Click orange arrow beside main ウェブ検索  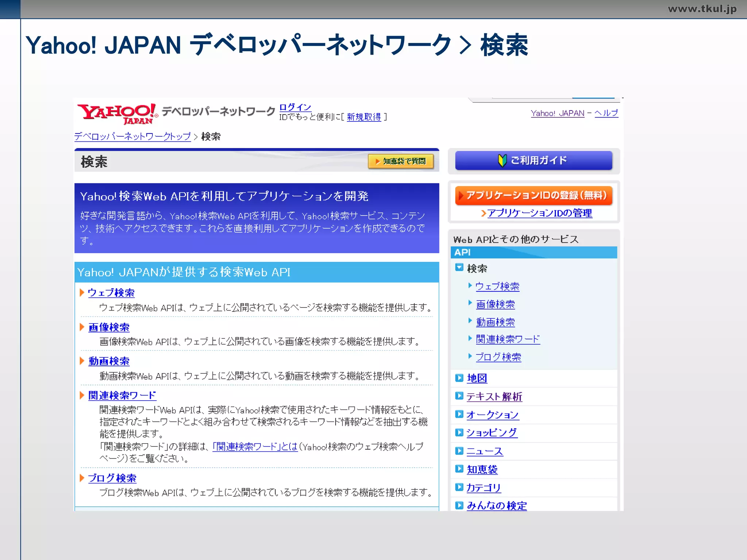click(82, 292)
